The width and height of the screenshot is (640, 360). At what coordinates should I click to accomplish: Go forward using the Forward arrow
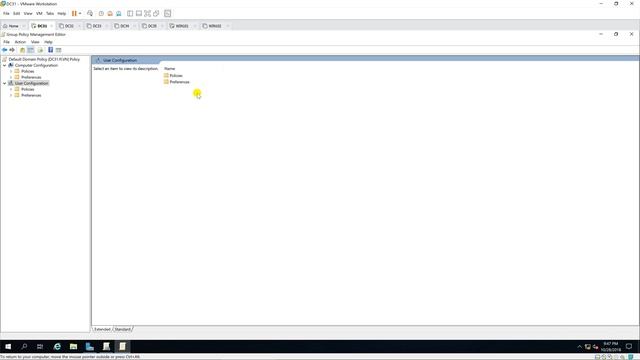(x=12, y=50)
